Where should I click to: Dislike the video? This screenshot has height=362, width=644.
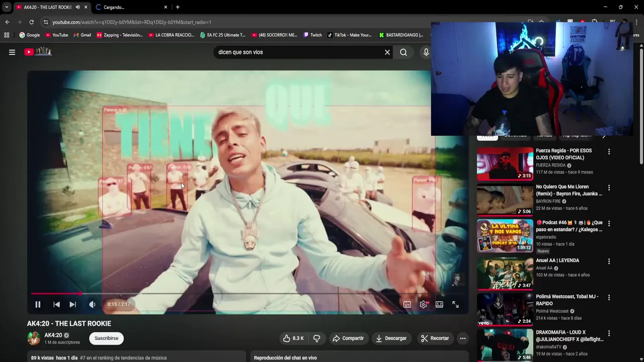tap(316, 338)
